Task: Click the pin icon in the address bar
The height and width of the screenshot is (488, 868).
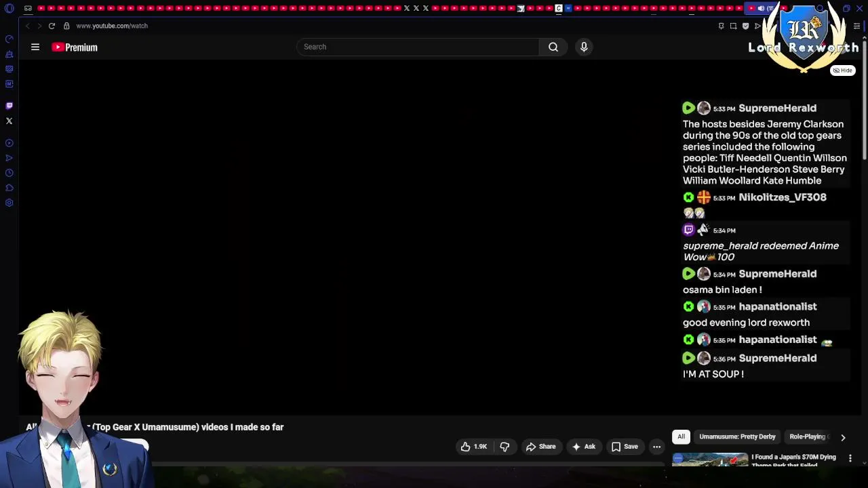Action: pos(721,26)
